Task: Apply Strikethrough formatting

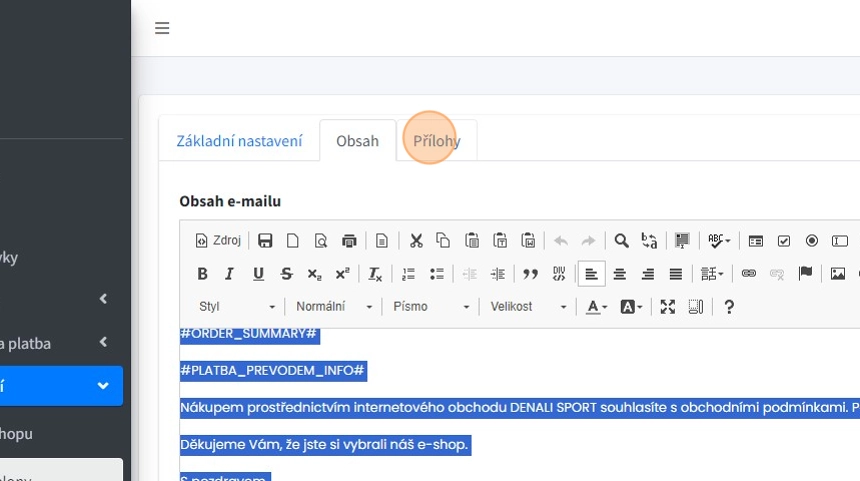Action: point(286,274)
